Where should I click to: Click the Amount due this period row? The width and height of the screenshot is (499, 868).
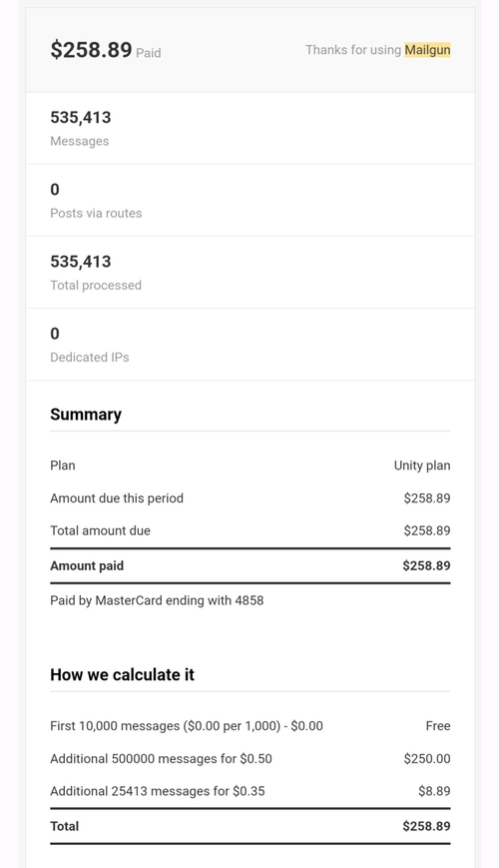(x=250, y=498)
